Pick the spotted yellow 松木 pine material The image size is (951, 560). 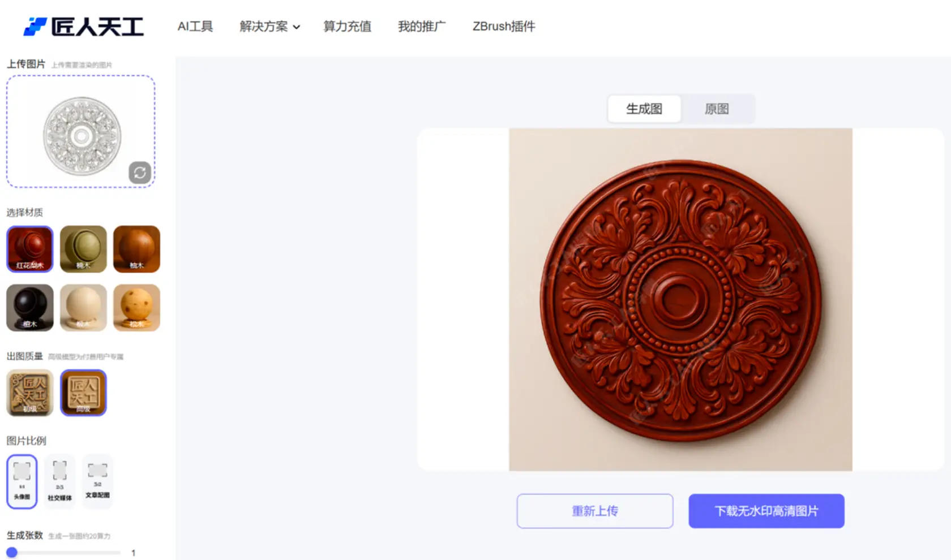(x=136, y=308)
